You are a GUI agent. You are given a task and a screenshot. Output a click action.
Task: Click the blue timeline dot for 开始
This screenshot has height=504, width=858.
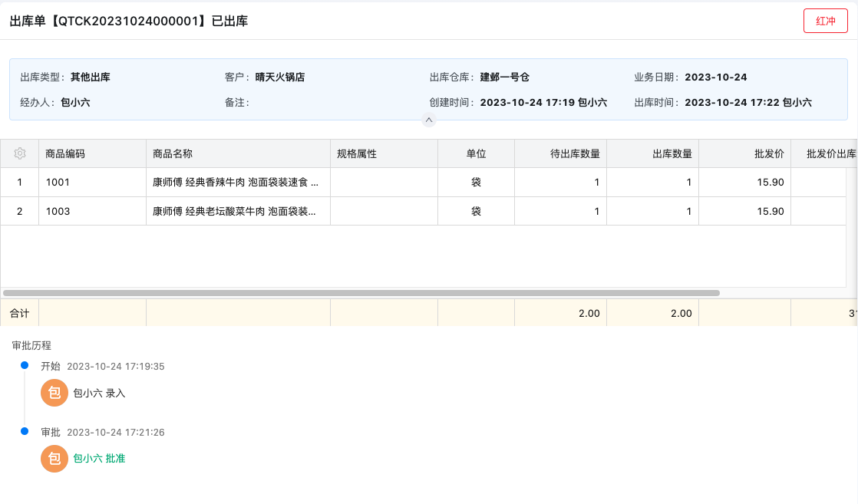click(x=25, y=366)
